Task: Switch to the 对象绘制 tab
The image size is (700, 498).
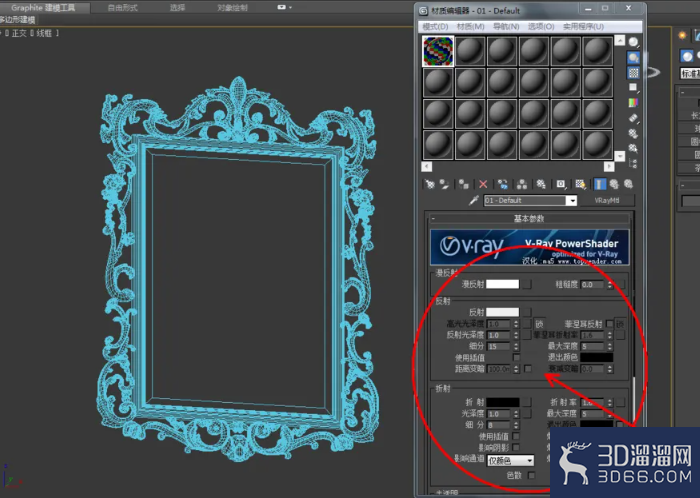Action: [x=232, y=8]
